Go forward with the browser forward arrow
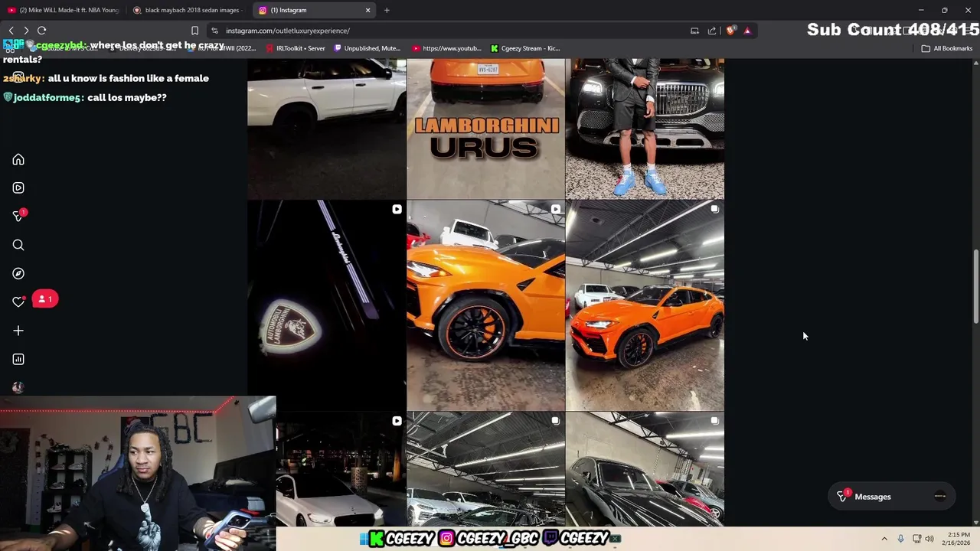The image size is (980, 551). coord(26,31)
